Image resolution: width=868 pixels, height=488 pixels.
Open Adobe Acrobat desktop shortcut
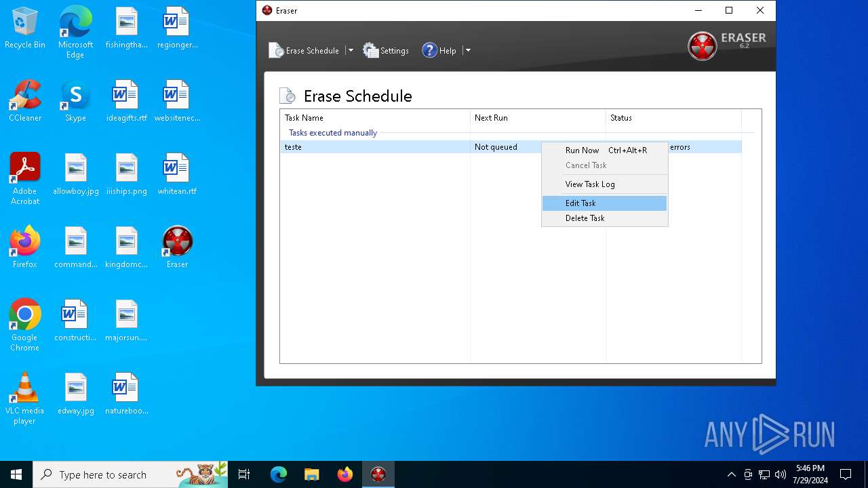pyautogui.click(x=25, y=179)
